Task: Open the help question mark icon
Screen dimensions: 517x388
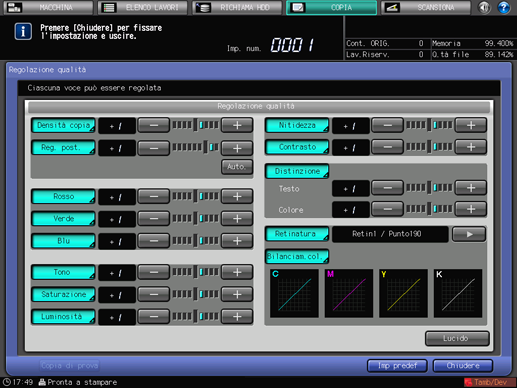Action: (504, 7)
